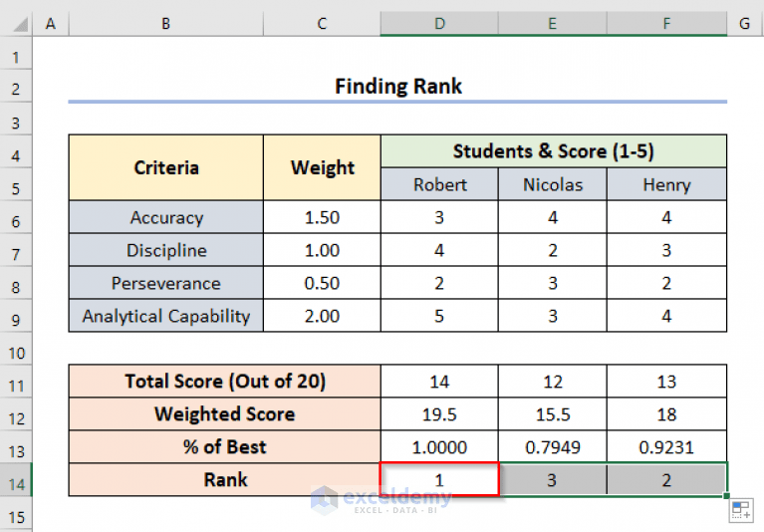Image resolution: width=764 pixels, height=532 pixels.
Task: Click the Weighted Score label cell
Action: point(225,414)
